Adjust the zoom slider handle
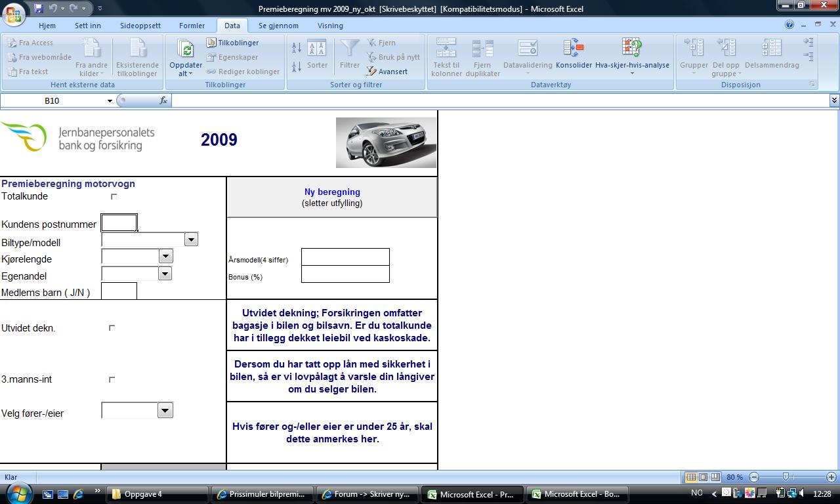 point(786,477)
